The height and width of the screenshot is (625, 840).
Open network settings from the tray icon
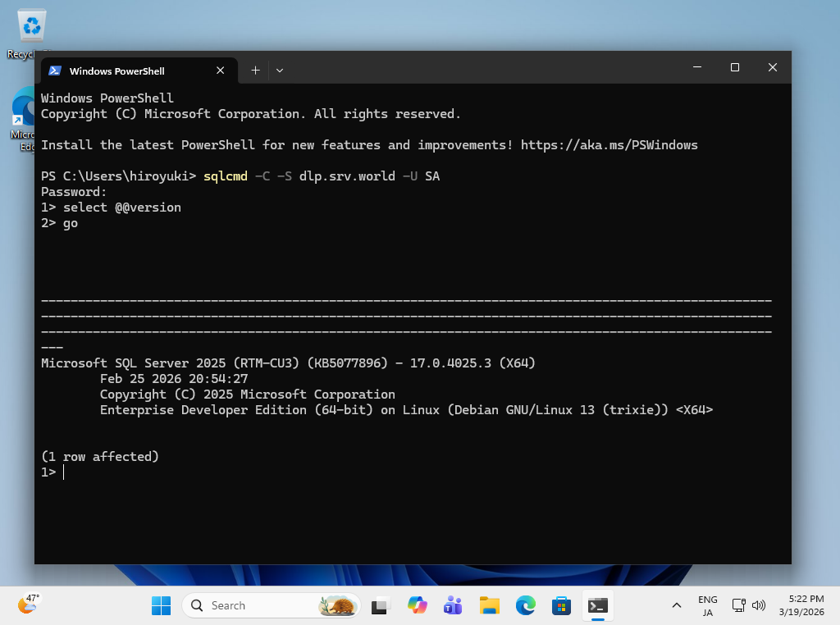click(x=739, y=605)
